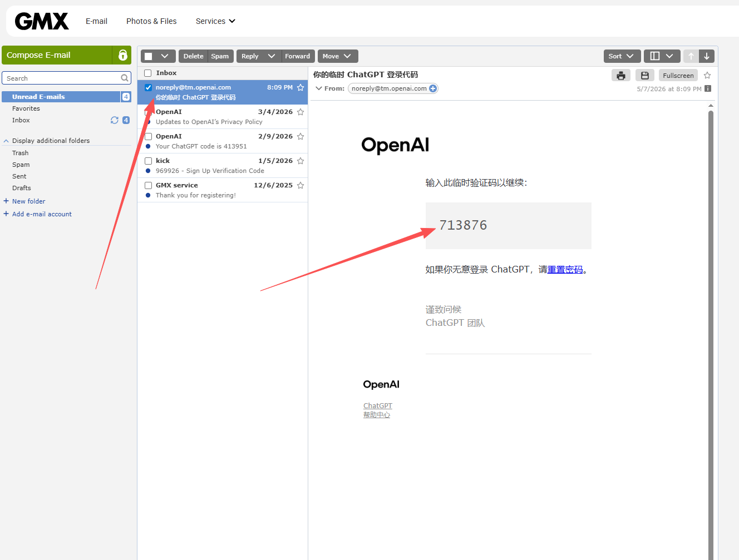
Task: Click the Inbox unread count badge
Action: tap(126, 120)
